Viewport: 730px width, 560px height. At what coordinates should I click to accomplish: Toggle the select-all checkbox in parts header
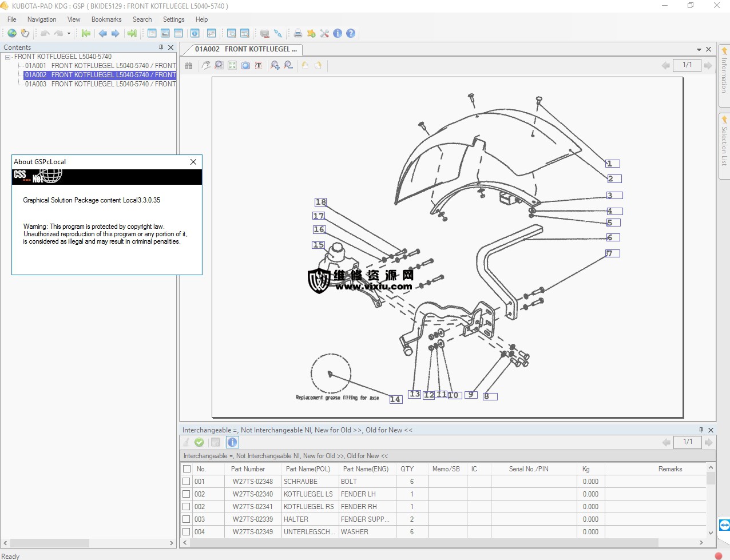point(187,468)
